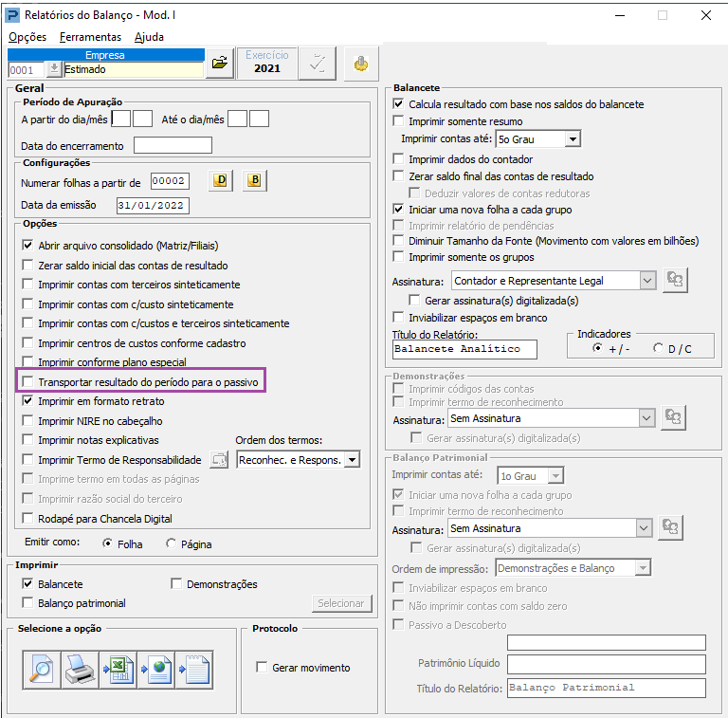Click the yellow D button for numbering
728x718 pixels.
tap(220, 180)
